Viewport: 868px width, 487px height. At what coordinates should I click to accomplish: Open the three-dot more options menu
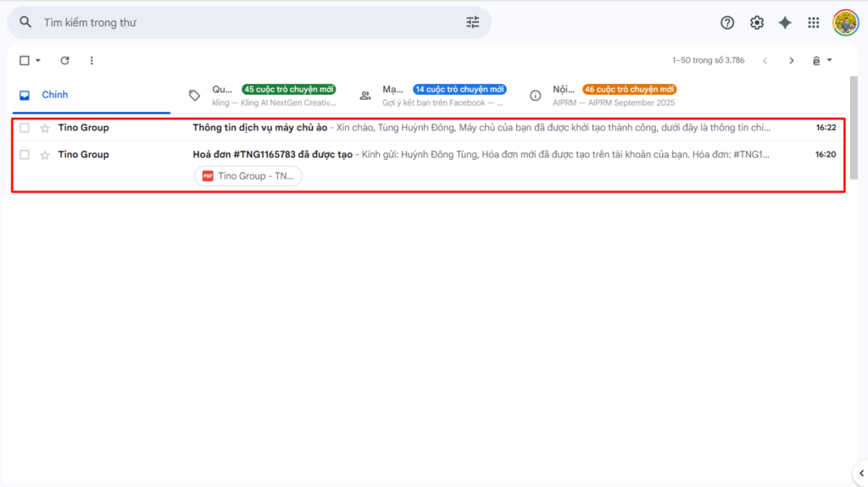pos(92,61)
